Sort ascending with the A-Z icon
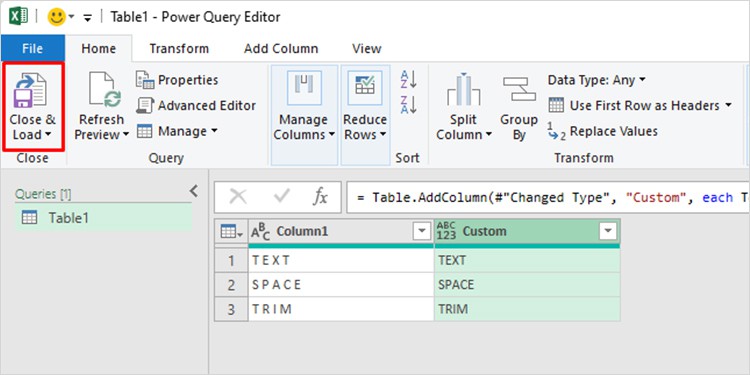 coord(408,79)
